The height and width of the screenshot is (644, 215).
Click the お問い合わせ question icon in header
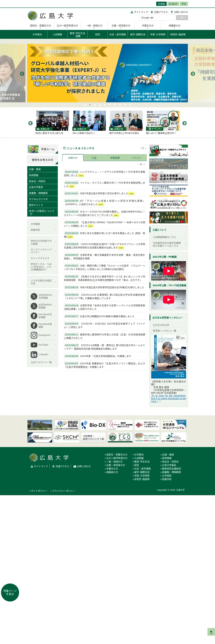coord(172,12)
